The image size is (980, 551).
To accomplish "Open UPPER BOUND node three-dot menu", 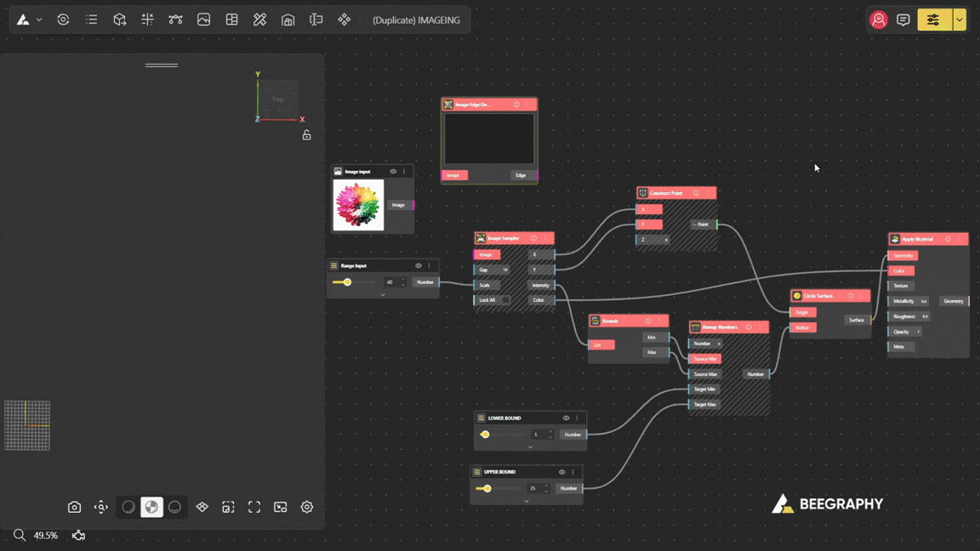I will coord(573,472).
